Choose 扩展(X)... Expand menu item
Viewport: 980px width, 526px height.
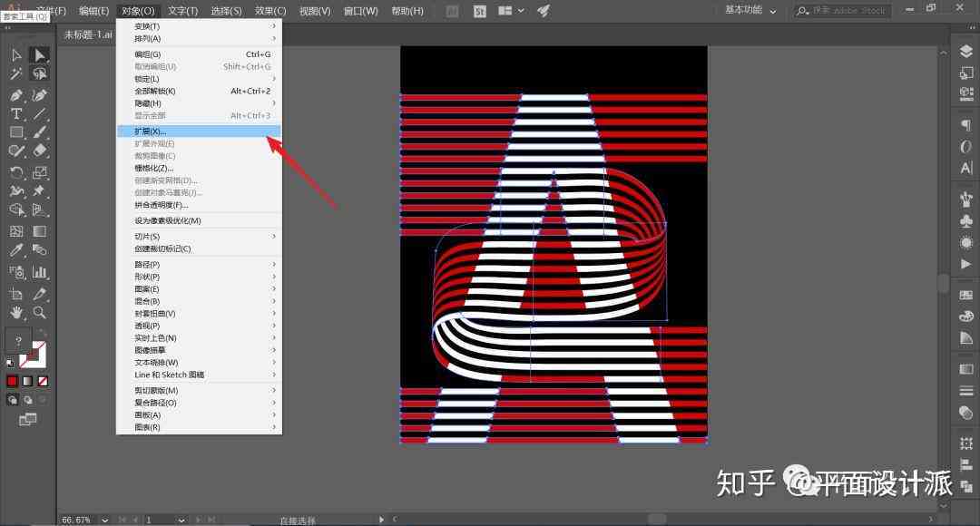[199, 131]
